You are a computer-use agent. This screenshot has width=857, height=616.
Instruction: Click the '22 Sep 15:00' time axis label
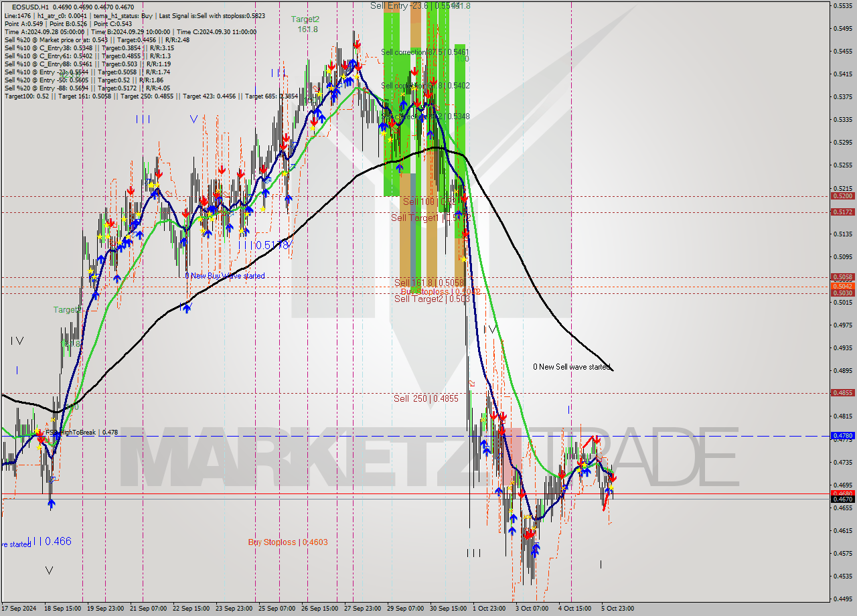pos(190,609)
